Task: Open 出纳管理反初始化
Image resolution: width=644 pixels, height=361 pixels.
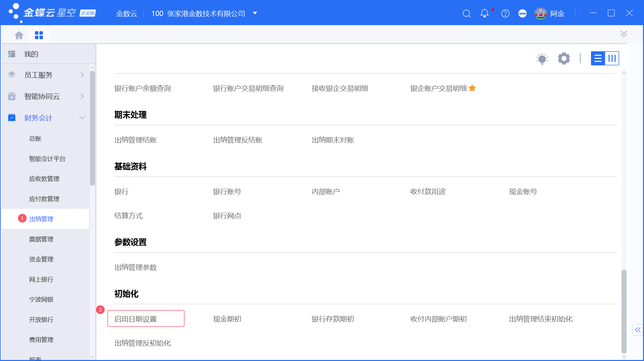Action: (x=143, y=343)
